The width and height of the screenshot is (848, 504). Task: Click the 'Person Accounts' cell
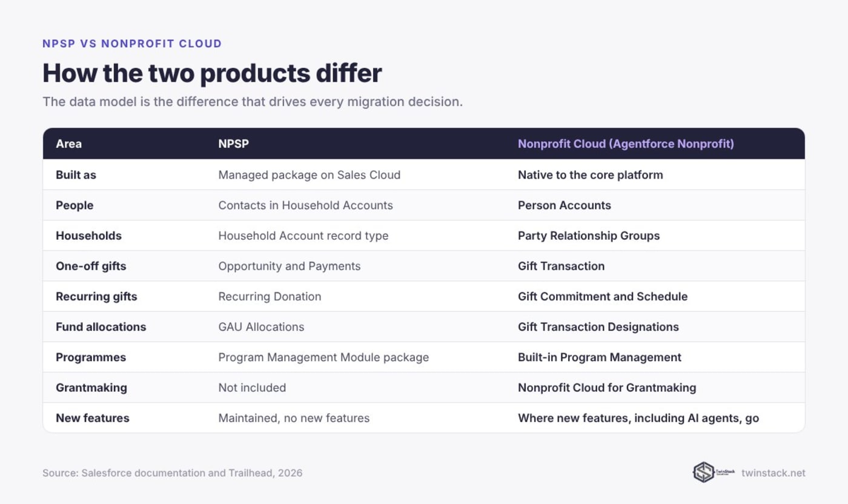[565, 205]
